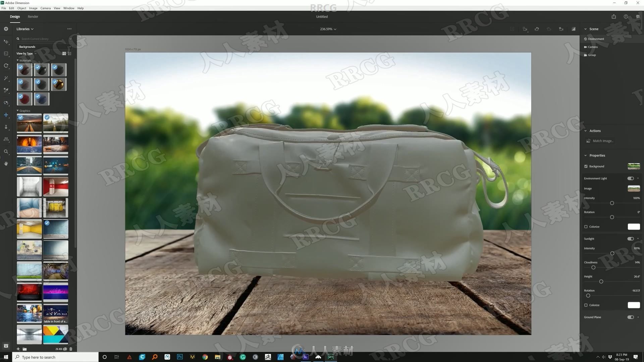Expand the Actions panel section

(585, 130)
